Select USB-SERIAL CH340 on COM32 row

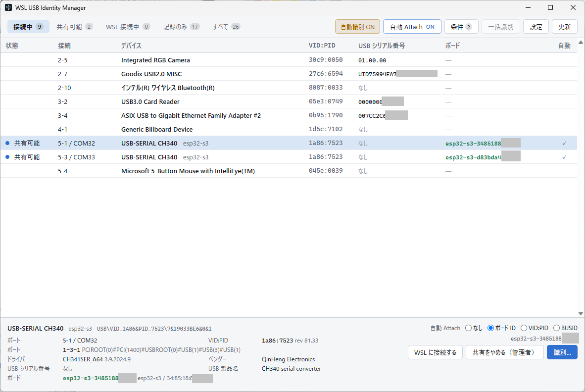[289, 143]
